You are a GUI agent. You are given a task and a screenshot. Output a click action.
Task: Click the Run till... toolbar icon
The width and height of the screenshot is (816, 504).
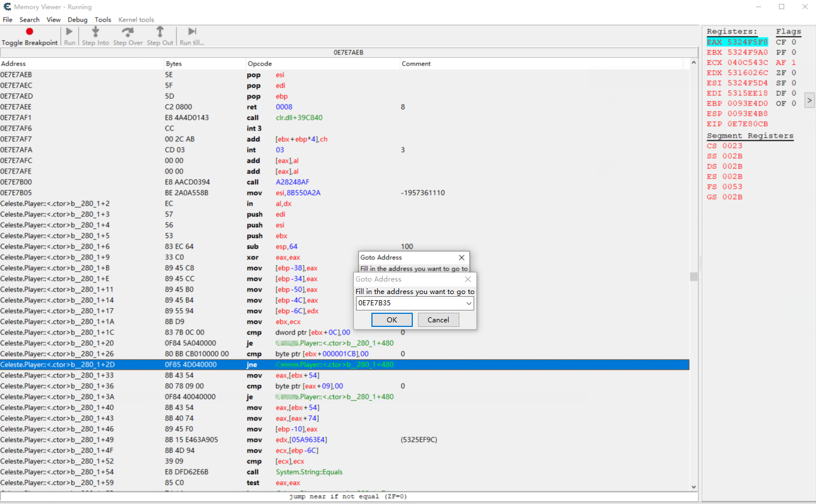click(x=192, y=32)
